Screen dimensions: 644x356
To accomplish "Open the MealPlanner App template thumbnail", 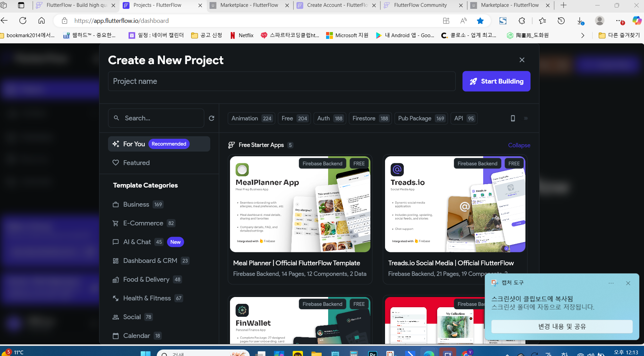I will point(300,204).
